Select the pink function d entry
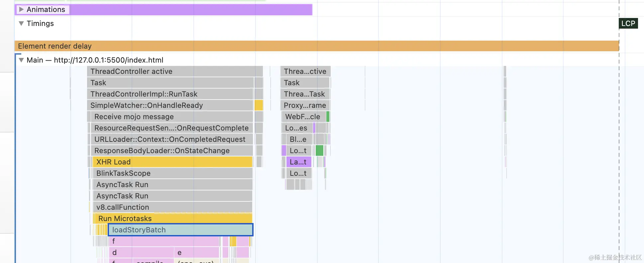The image size is (644, 263). [x=141, y=252]
